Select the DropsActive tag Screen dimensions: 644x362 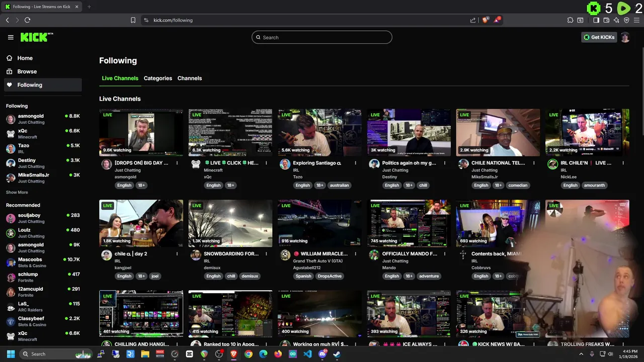tap(330, 276)
